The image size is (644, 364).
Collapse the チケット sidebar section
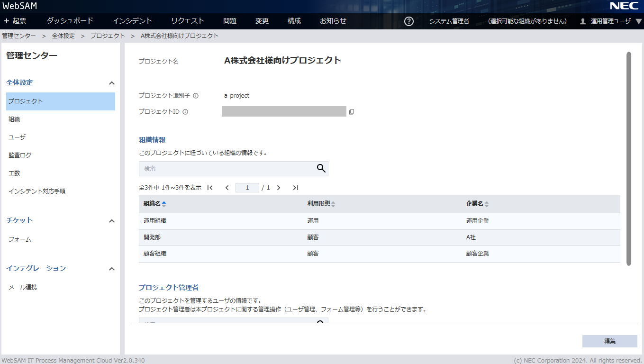112,221
